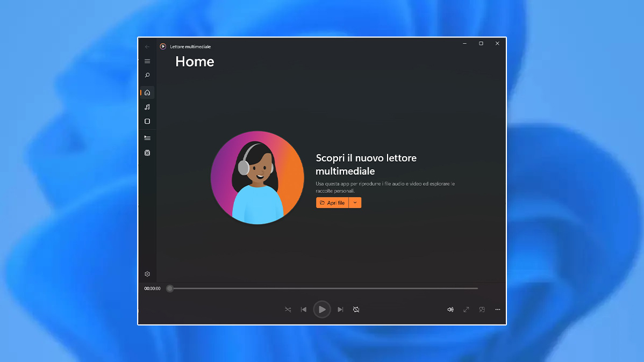Skip to next track

point(340,309)
